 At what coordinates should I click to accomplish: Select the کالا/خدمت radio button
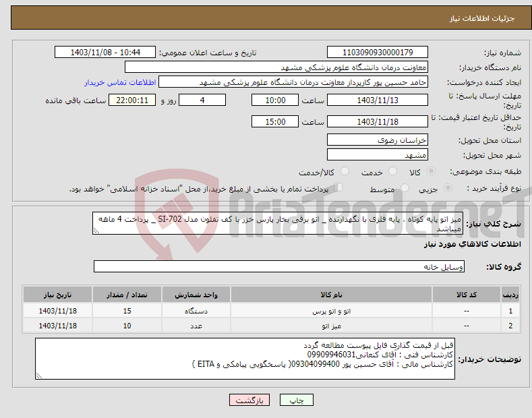tap(345, 171)
